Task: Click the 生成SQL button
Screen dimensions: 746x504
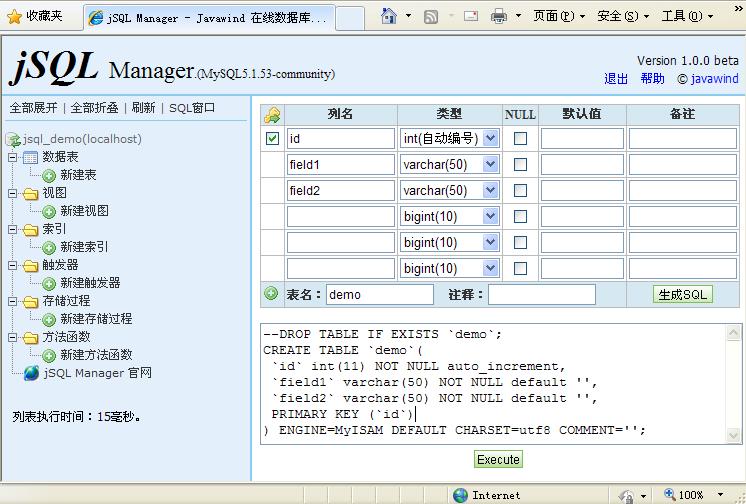Action: [682, 295]
